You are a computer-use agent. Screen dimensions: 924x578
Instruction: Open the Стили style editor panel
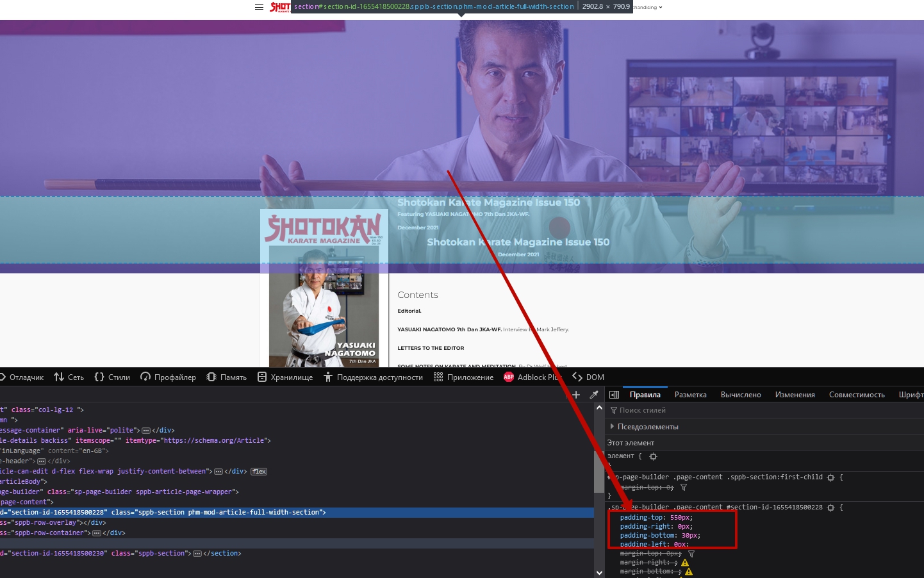(113, 377)
